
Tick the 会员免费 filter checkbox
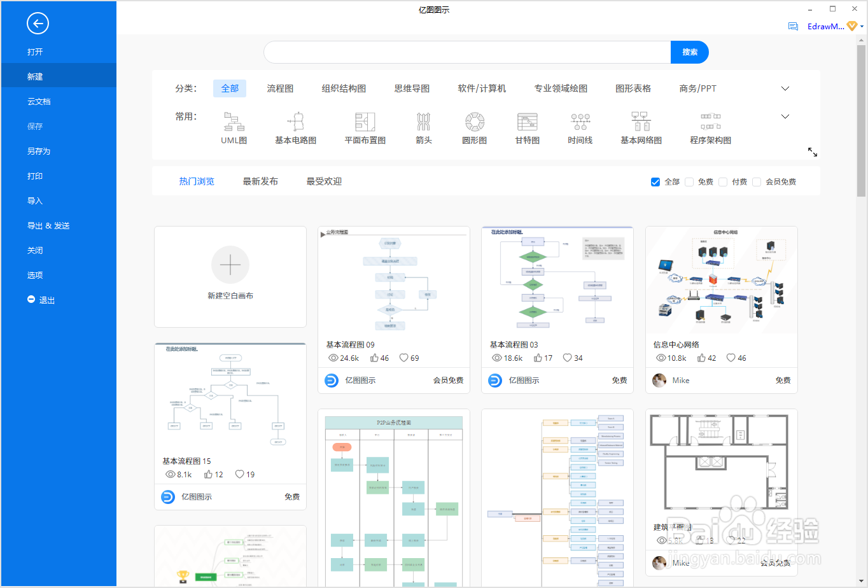tap(757, 182)
